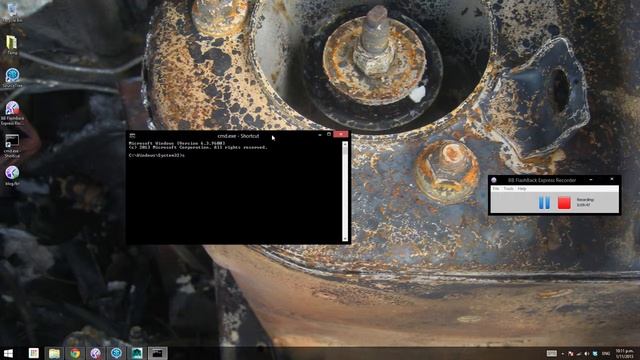
Task: Stop the recording with the red button
Action: pos(564,202)
